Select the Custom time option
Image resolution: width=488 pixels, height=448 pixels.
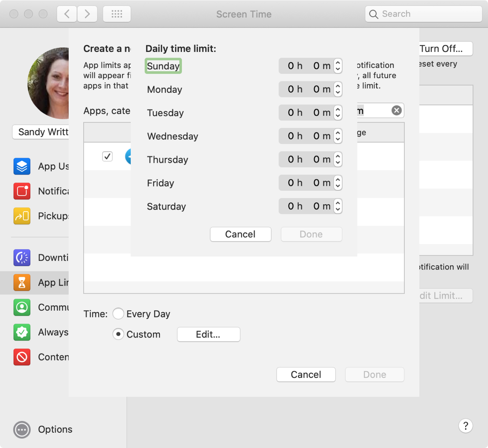click(118, 334)
